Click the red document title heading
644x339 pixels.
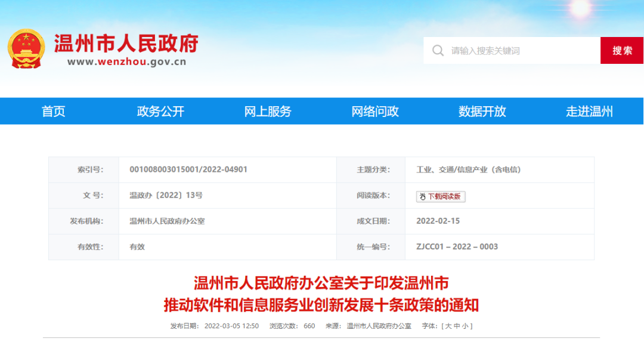coord(321,294)
